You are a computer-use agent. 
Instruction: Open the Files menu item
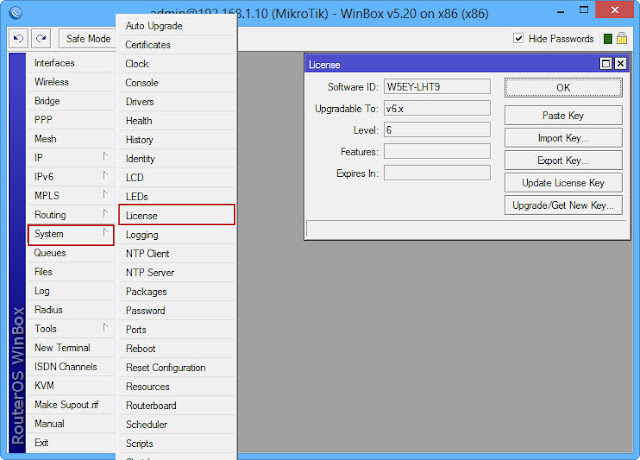pyautogui.click(x=71, y=272)
